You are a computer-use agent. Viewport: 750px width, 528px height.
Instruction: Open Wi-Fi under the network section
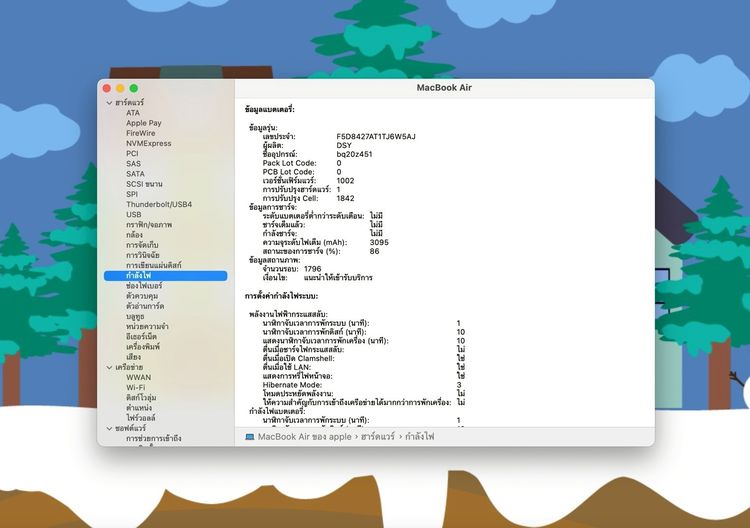click(x=135, y=387)
